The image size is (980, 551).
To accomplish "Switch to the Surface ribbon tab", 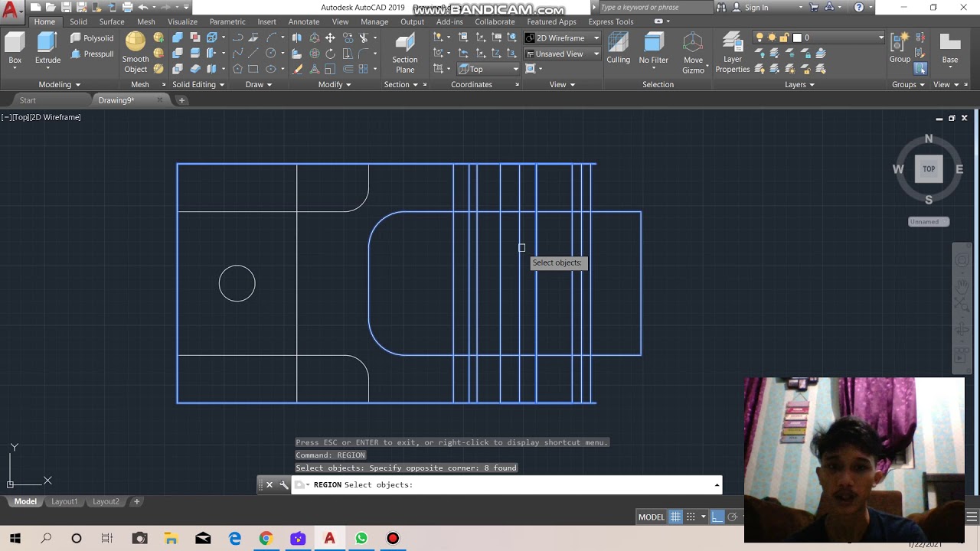I will 112,21.
